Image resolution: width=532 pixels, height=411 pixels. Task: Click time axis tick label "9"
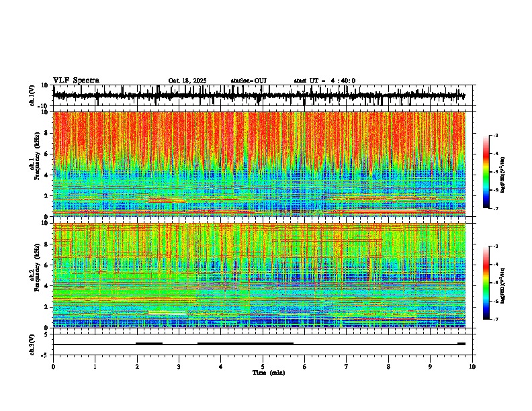pos(430,367)
